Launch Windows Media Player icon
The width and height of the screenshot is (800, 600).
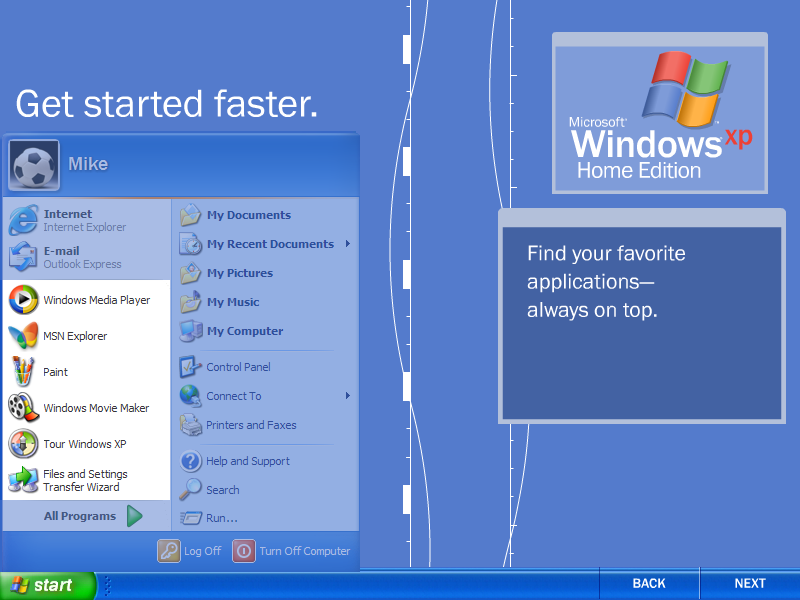coord(23,299)
